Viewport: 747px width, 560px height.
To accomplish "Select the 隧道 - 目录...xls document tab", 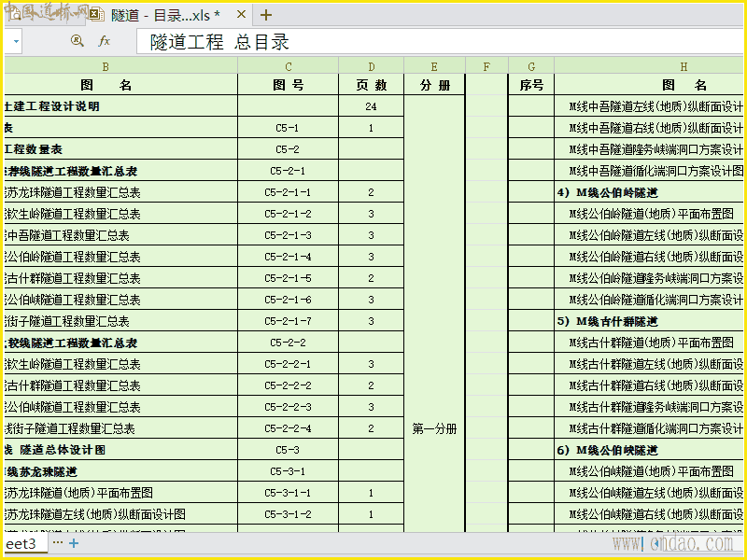I will click(x=165, y=15).
